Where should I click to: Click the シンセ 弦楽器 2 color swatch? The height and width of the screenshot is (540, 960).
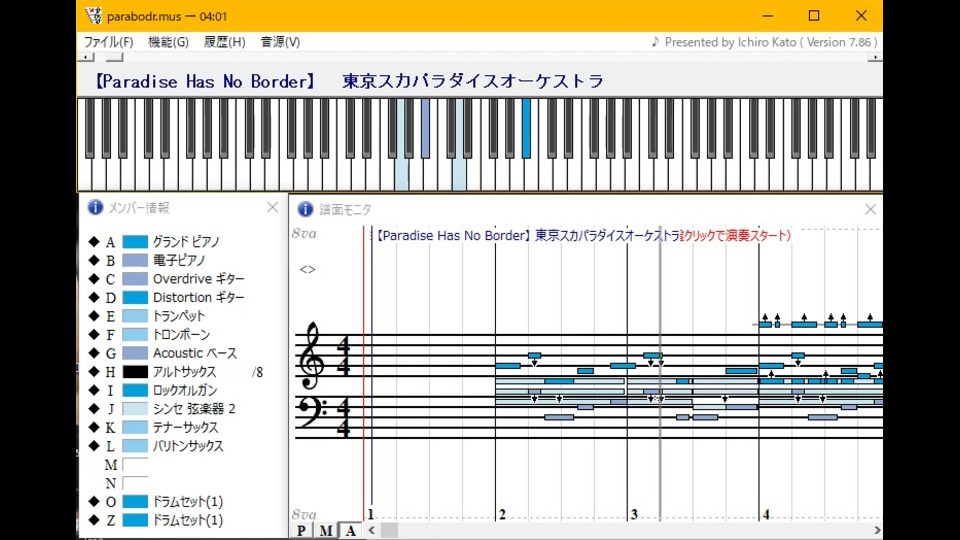click(135, 408)
